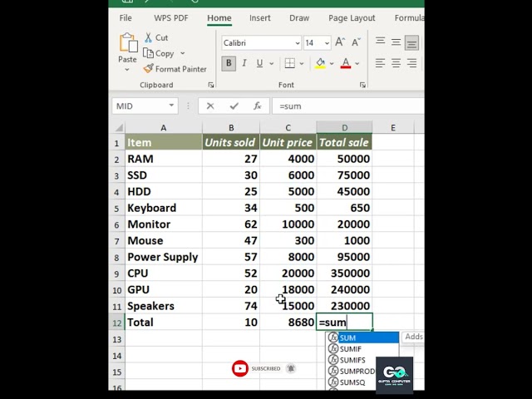Screen dimensions: 532x399
Task: Click the Copy icon
Action: pyautogui.click(x=148, y=53)
